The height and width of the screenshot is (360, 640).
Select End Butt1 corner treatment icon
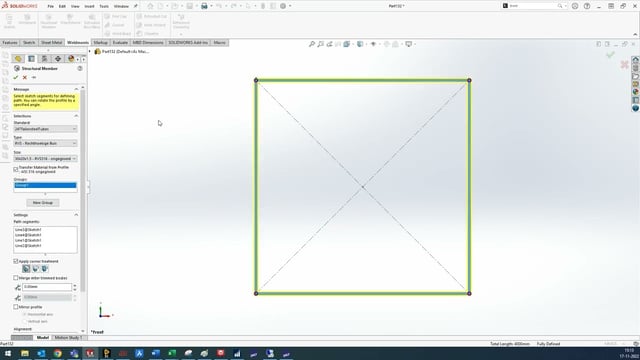(x=36, y=269)
